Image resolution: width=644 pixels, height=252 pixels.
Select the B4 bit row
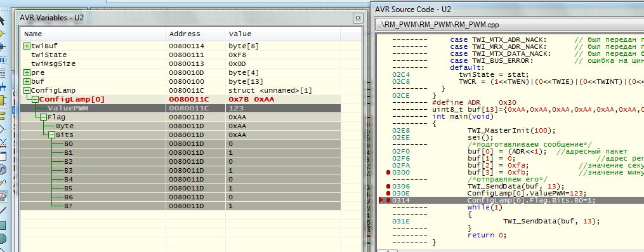(x=180, y=179)
